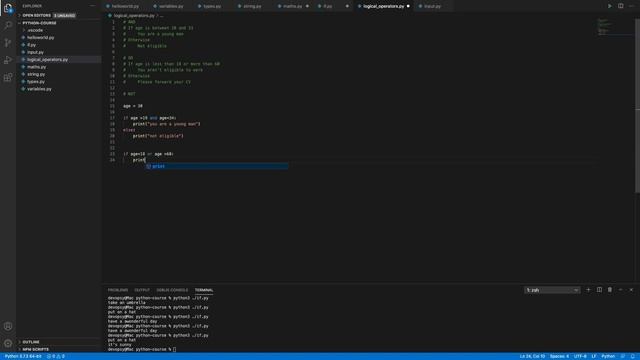The height and width of the screenshot is (360, 640).
Task: Close the terminal panel
Action: pos(631,290)
